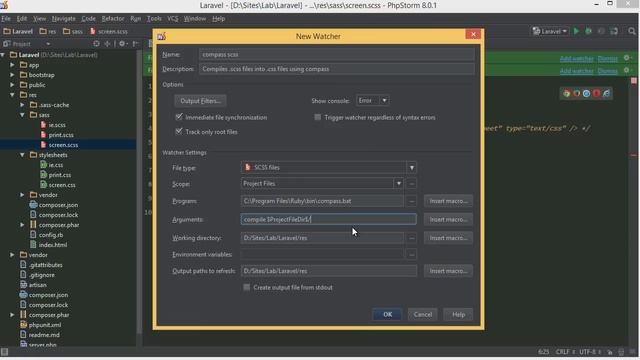The image size is (640, 360).
Task: Click hide Project panel icon
Action: (135, 44)
